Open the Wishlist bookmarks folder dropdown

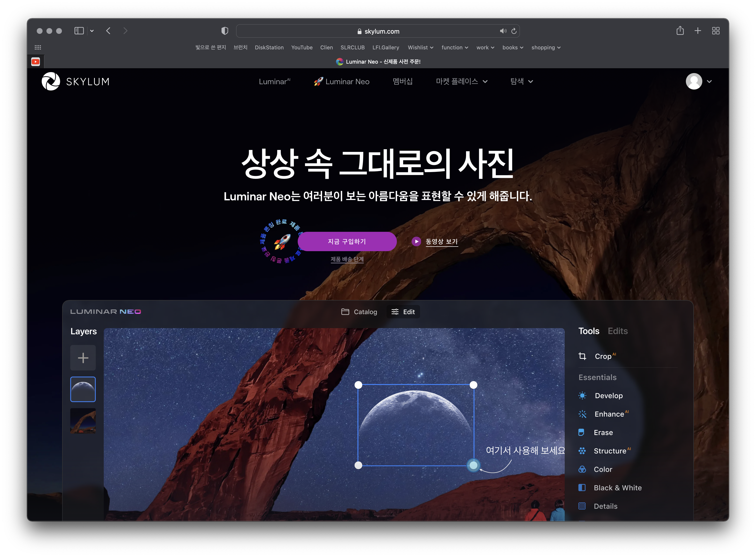pyautogui.click(x=421, y=47)
